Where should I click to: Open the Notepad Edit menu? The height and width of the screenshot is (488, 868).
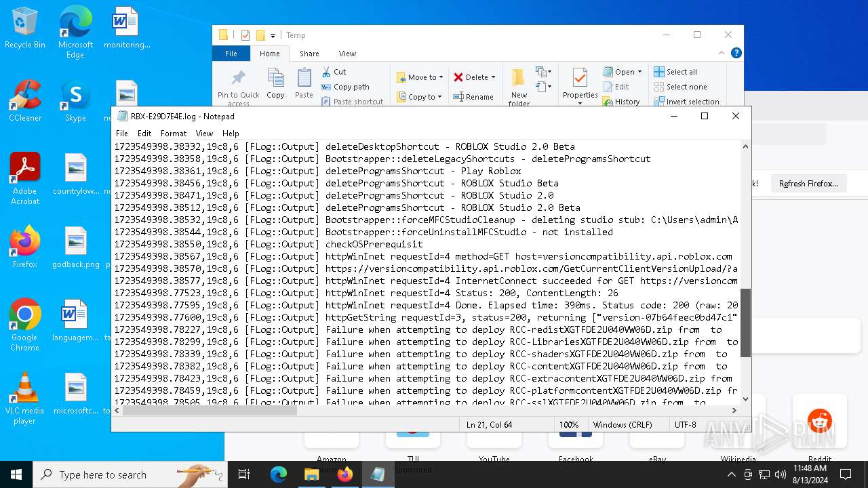point(144,134)
